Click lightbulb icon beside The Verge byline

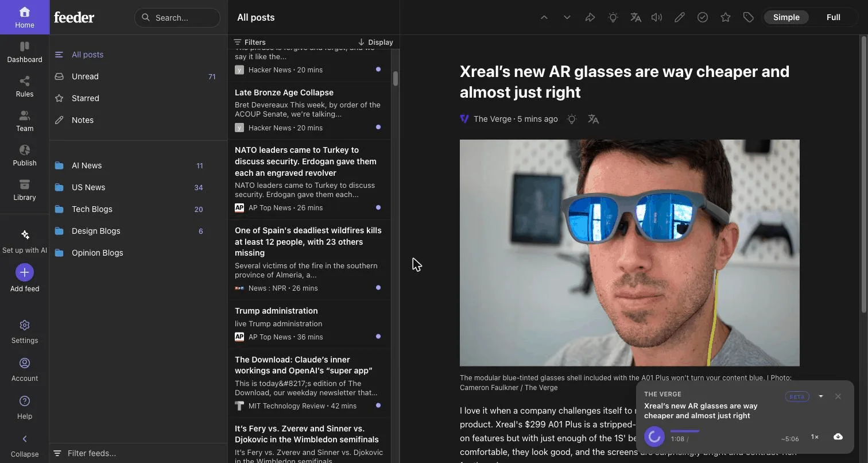[x=572, y=119]
